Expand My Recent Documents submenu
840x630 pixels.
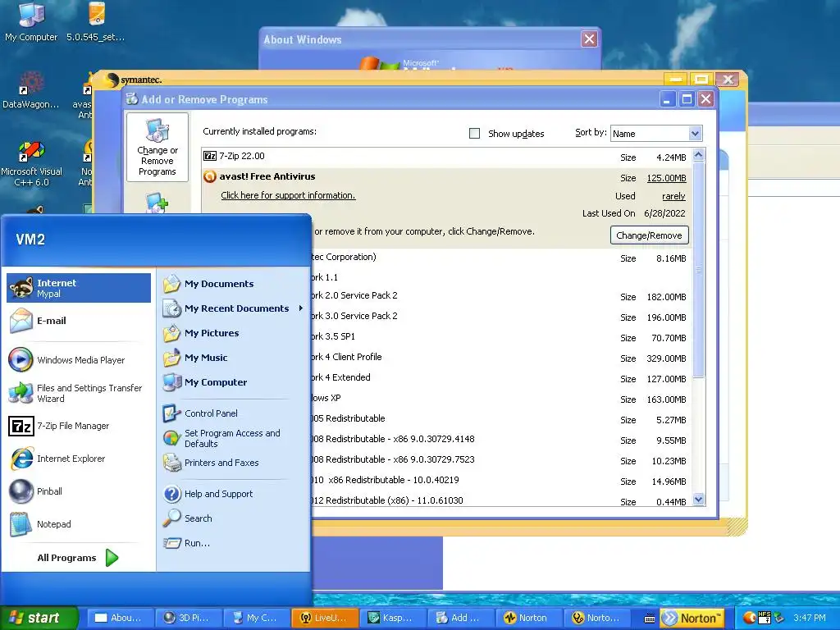click(234, 308)
